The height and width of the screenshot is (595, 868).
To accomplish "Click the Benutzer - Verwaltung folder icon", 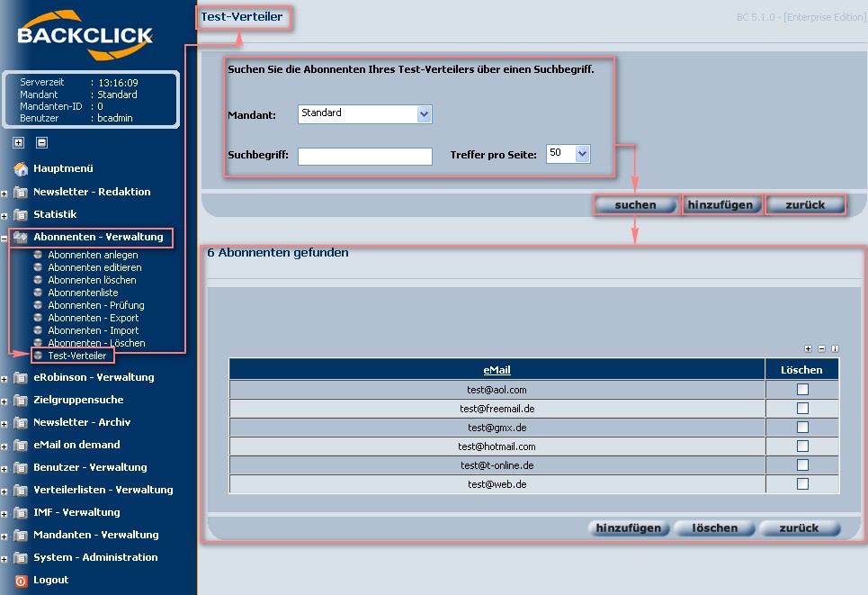I will (x=21, y=467).
